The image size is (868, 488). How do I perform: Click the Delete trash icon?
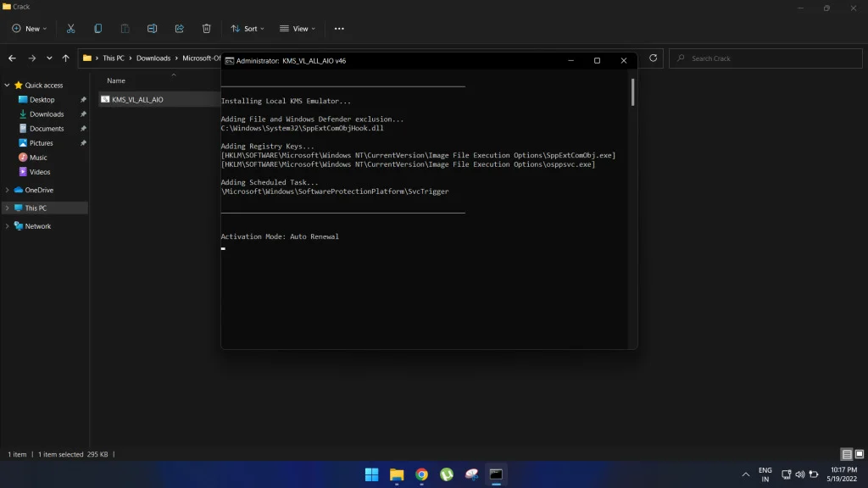tap(207, 29)
